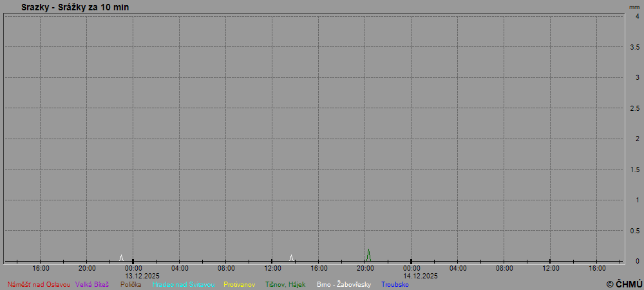Viewport: 644px width, 290px height.
Task: Click the green precipitation peak near 20:00
Action: [368, 254]
